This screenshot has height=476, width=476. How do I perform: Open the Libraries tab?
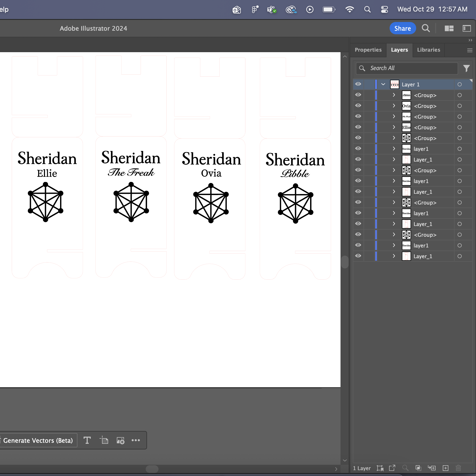(428, 50)
